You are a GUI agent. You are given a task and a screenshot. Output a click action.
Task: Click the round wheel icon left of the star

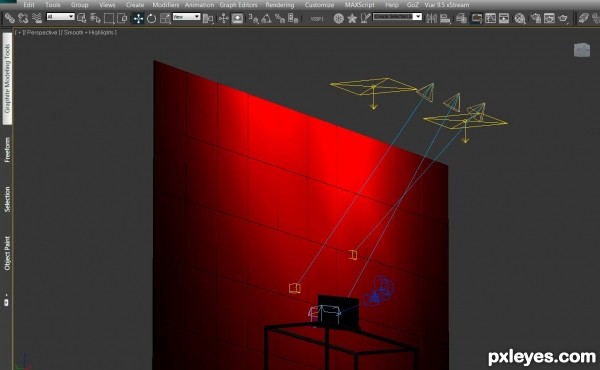(339, 18)
